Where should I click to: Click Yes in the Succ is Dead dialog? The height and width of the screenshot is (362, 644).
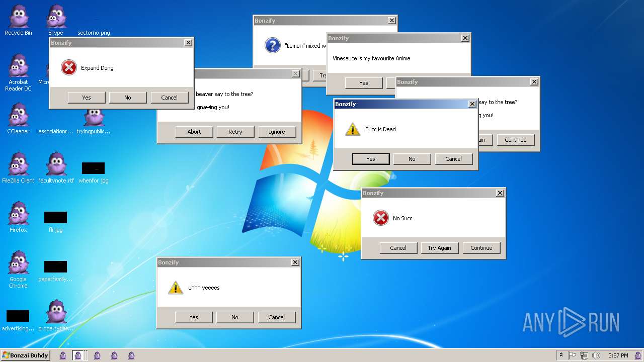pyautogui.click(x=371, y=159)
